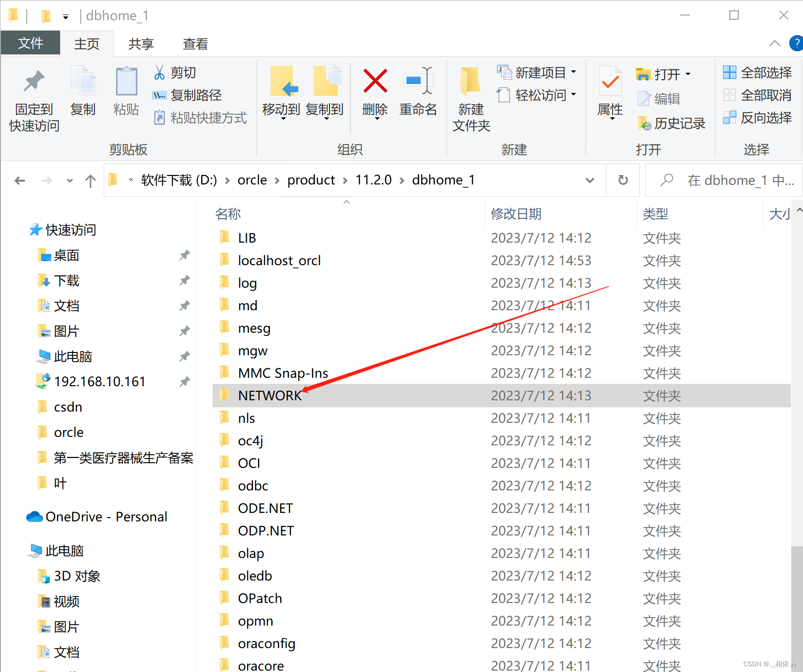803x672 pixels.
Task: Open the Move to menu
Action: [281, 93]
